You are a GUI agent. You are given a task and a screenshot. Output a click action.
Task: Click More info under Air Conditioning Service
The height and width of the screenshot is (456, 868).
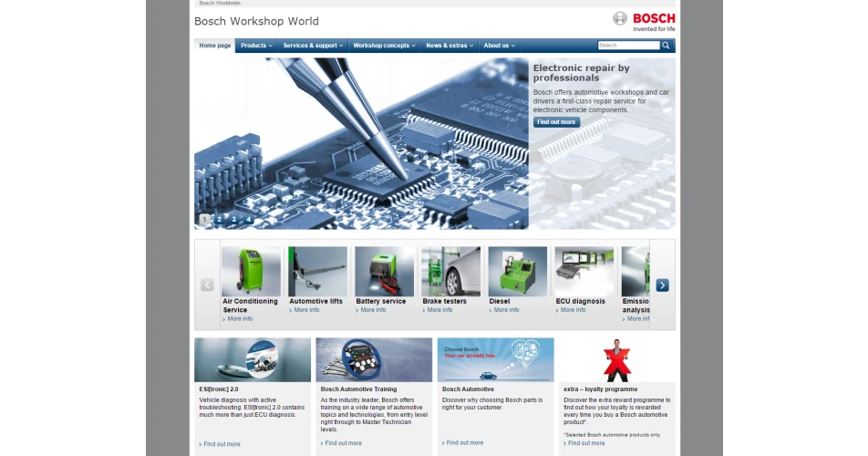(238, 319)
